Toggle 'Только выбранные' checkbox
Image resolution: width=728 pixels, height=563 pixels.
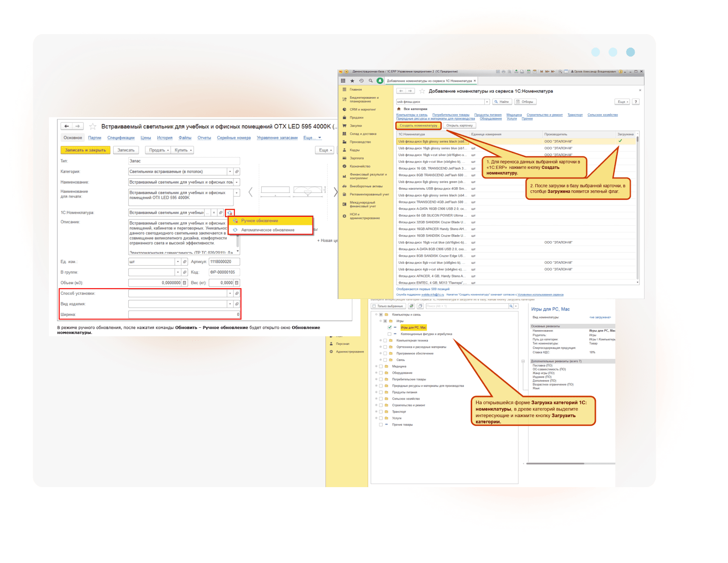tap(374, 306)
